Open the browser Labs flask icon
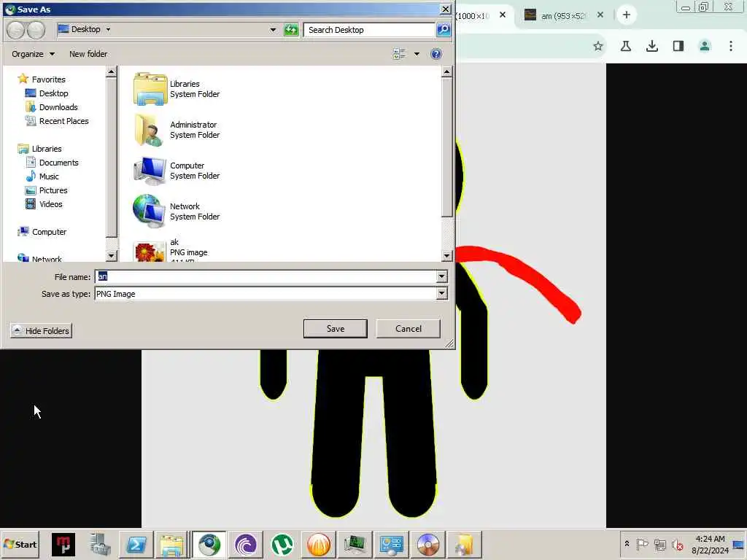This screenshot has height=560, width=747. click(625, 46)
